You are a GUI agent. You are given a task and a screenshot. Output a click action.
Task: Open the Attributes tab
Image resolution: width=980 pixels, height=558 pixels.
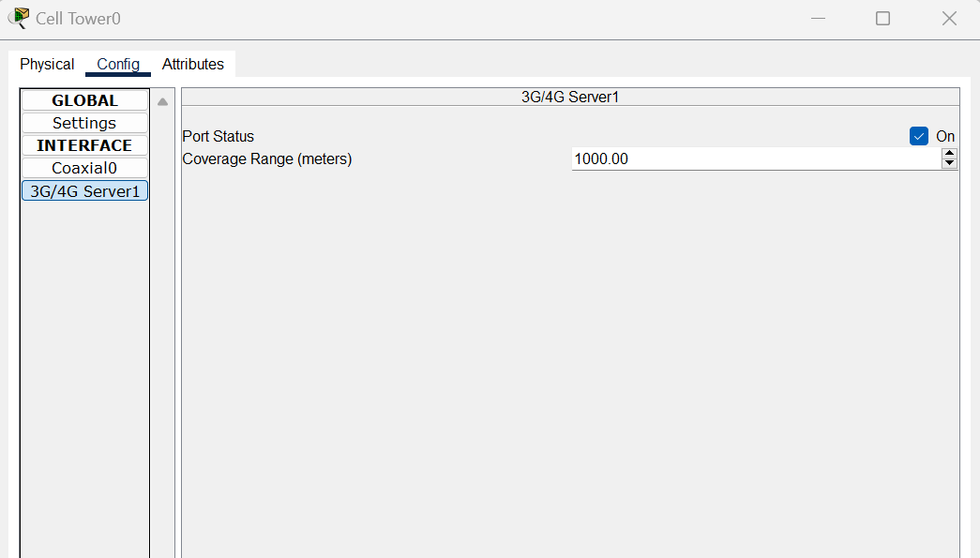pos(192,65)
